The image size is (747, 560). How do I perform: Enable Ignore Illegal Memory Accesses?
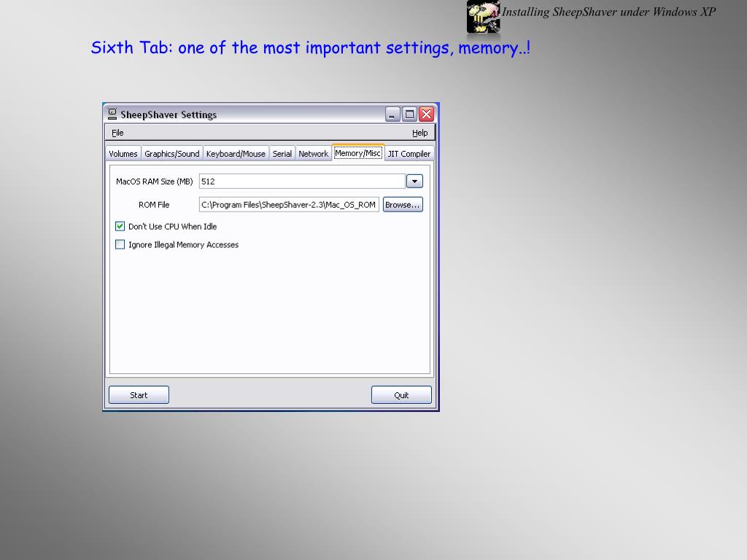click(120, 244)
